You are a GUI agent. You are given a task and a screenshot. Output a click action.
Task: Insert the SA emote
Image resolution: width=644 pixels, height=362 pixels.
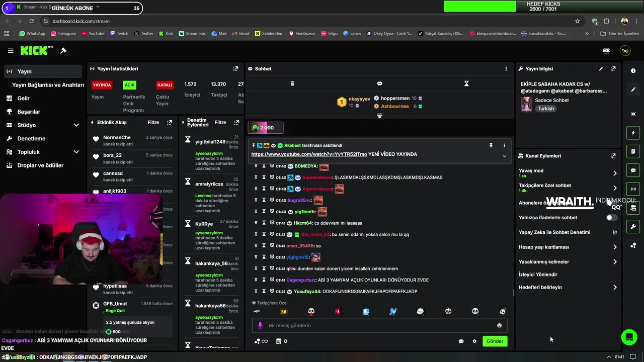pos(284,312)
